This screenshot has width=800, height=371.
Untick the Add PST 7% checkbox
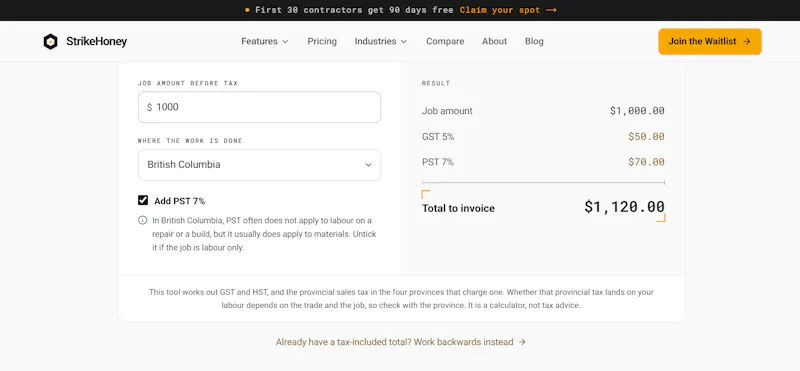point(143,200)
